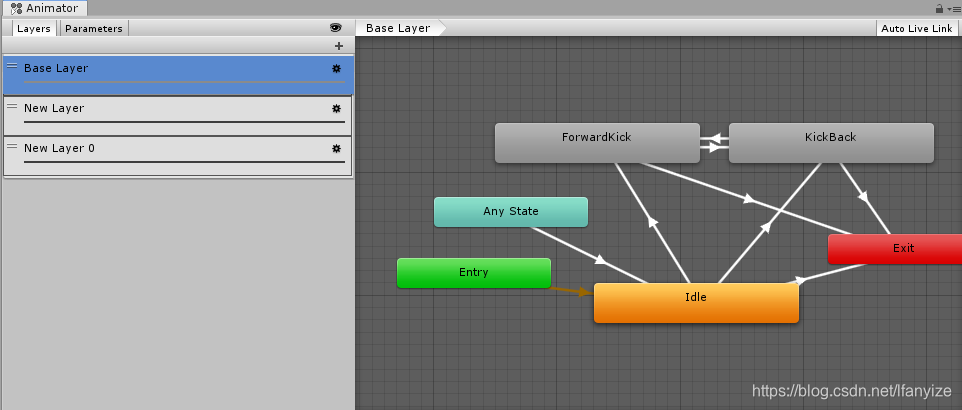Switch to the Layers tab
The height and width of the screenshot is (410, 962).
(x=34, y=28)
